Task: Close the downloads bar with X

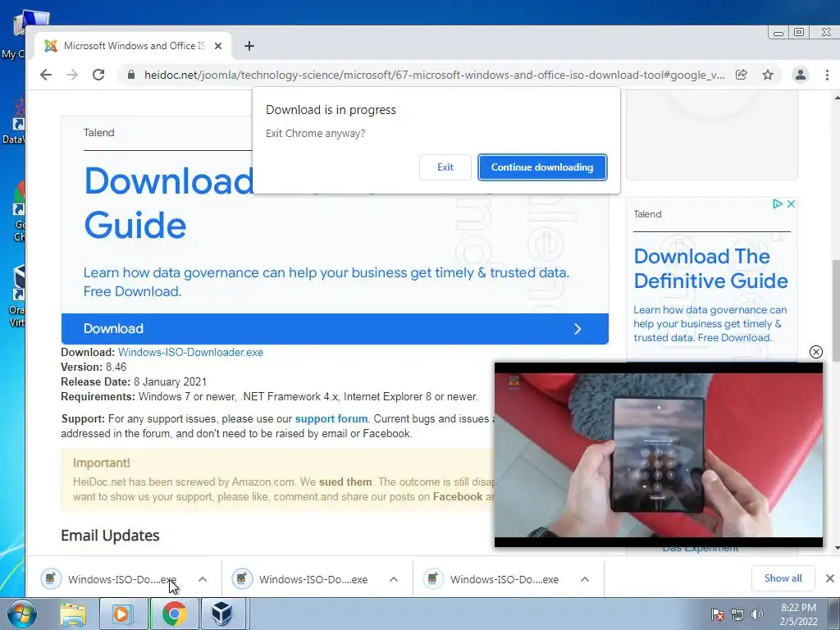Action: tap(830, 578)
